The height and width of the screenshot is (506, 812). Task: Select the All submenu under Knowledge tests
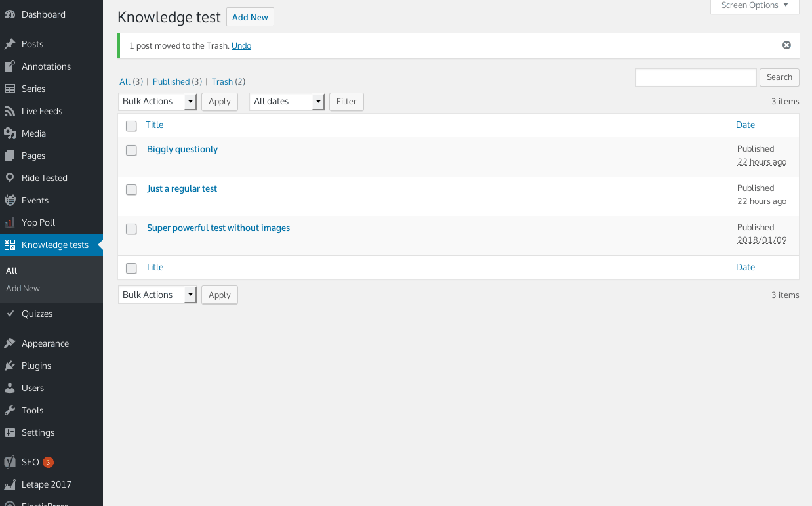click(x=11, y=270)
